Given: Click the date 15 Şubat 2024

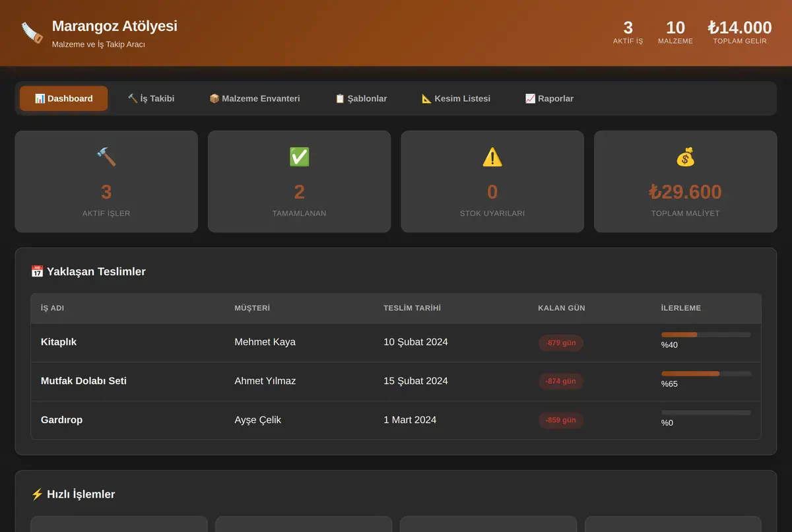Looking at the screenshot, I should tap(416, 381).
